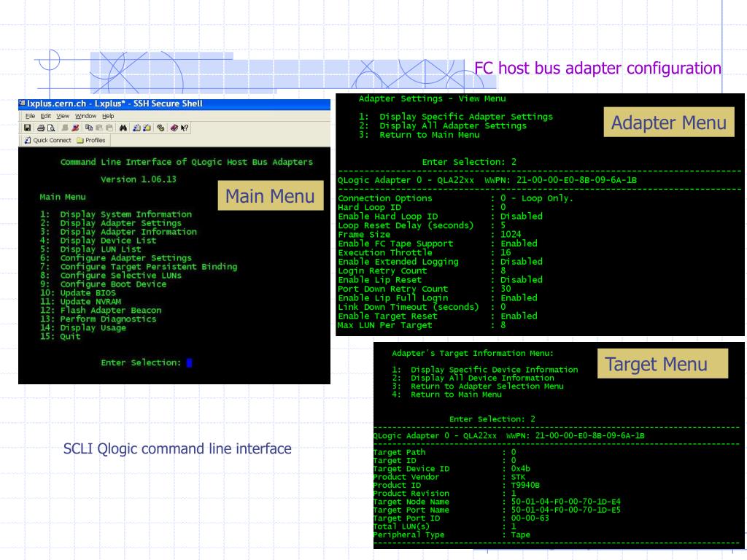This screenshot has width=747, height=560.
Task: Click the 'Version 1.06.13' text
Action: click(139, 179)
